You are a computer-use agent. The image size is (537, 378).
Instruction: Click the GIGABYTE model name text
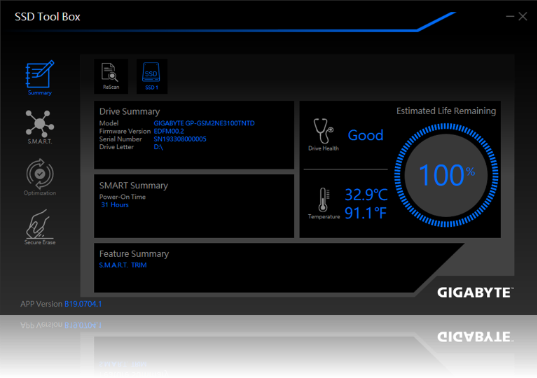point(204,123)
